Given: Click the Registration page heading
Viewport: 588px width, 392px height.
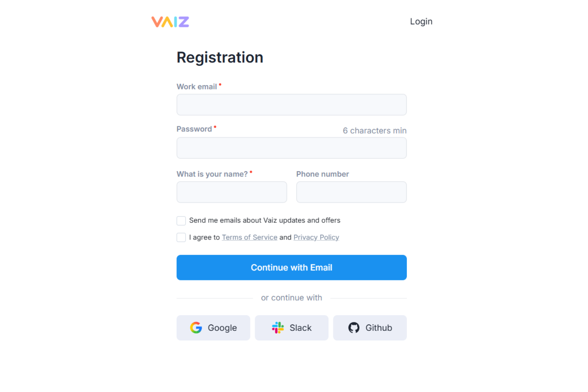Looking at the screenshot, I should (x=220, y=57).
